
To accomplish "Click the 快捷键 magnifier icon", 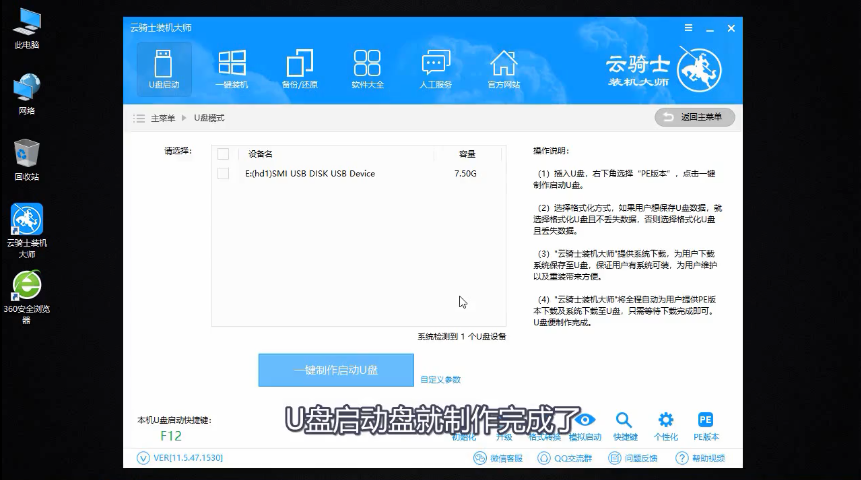I will tap(624, 420).
